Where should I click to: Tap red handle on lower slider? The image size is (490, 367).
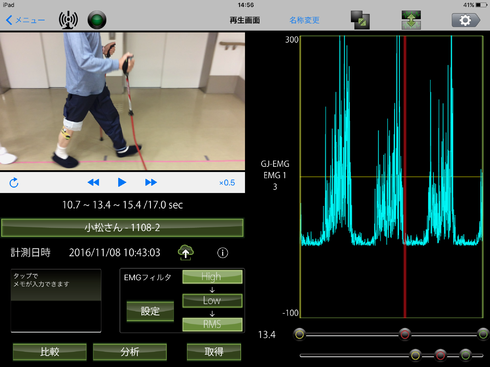click(x=440, y=355)
